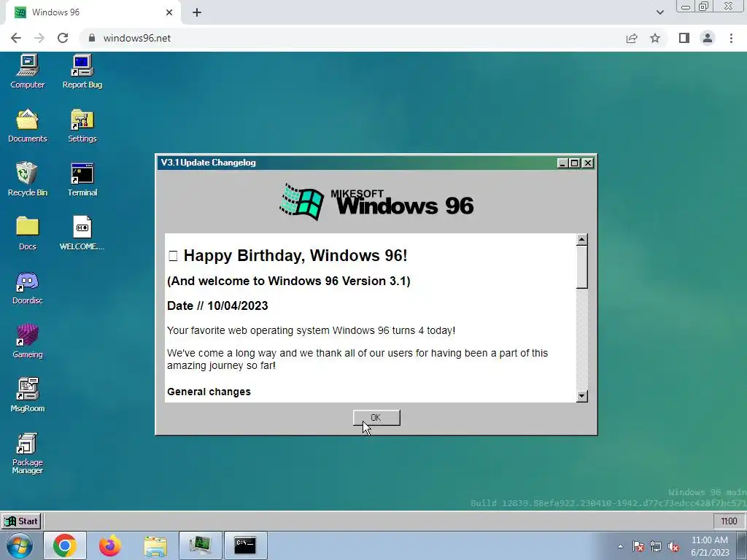Reload the windows96.net page

(63, 38)
